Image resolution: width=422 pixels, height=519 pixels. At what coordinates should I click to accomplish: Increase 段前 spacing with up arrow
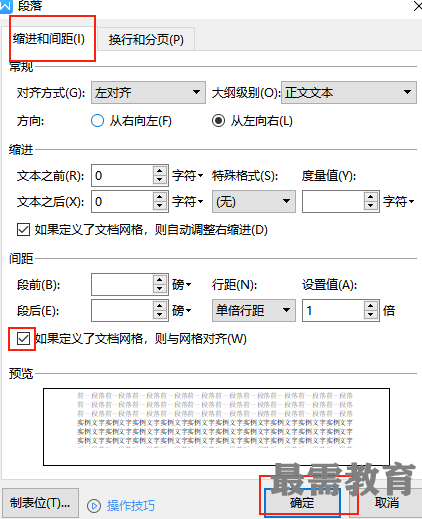[x=160, y=280]
